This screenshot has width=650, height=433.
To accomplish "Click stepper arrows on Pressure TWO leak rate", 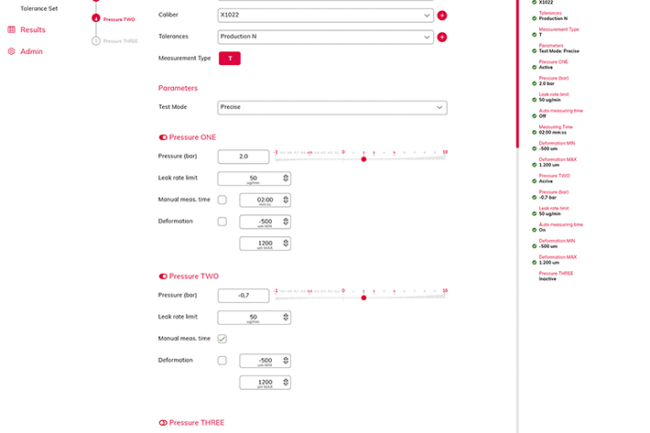I will click(x=286, y=318).
